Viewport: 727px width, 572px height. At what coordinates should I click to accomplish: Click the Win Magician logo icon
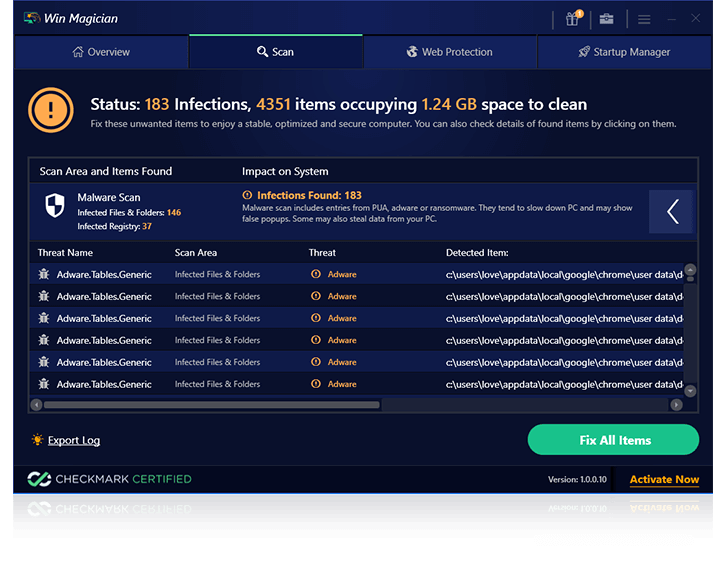(x=32, y=19)
